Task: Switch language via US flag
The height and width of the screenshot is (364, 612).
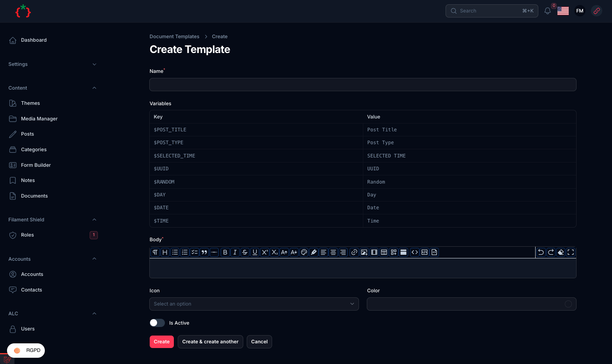Action: [x=563, y=11]
